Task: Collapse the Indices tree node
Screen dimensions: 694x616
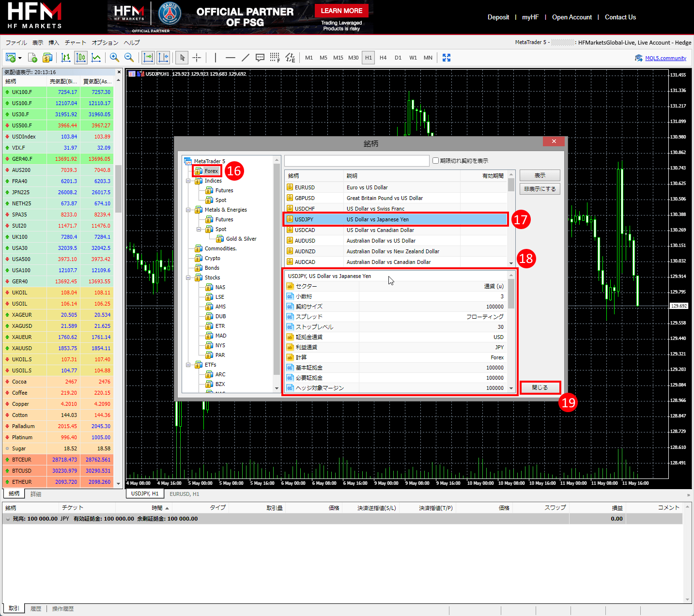Action: 188,181
